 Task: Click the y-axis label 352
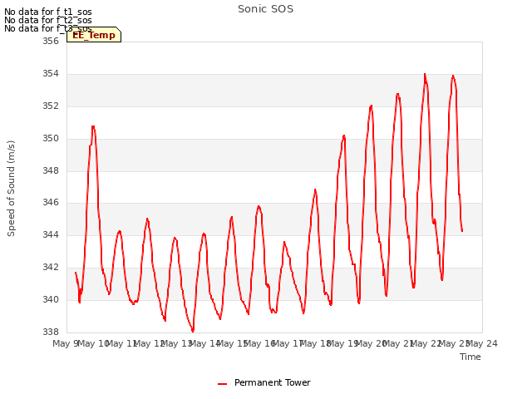coord(51,106)
